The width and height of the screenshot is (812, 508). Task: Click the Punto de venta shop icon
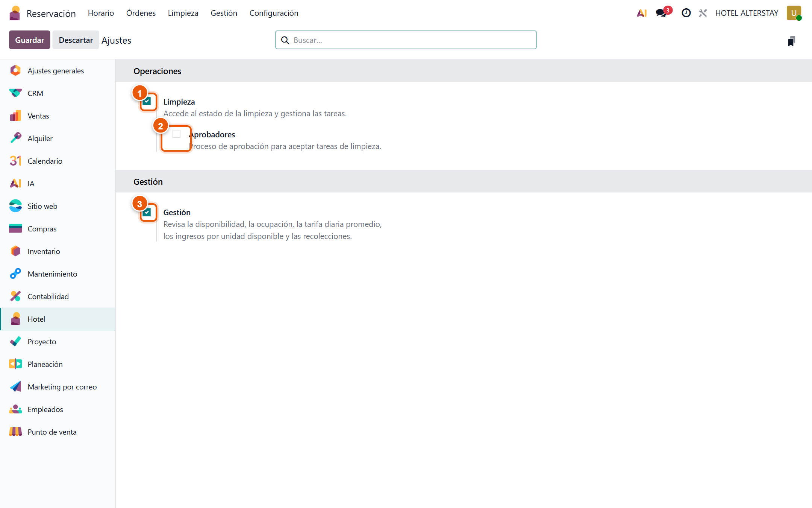15,432
